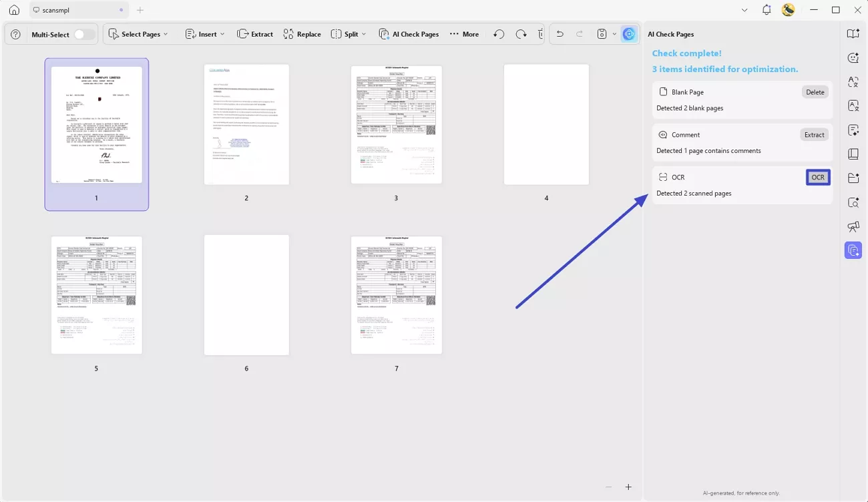Expand the Insert dropdown menu

pos(206,33)
